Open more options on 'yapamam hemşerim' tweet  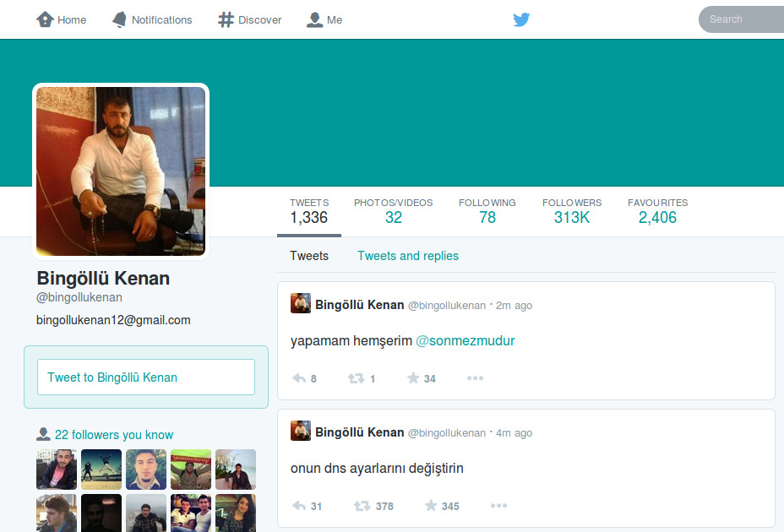475,378
